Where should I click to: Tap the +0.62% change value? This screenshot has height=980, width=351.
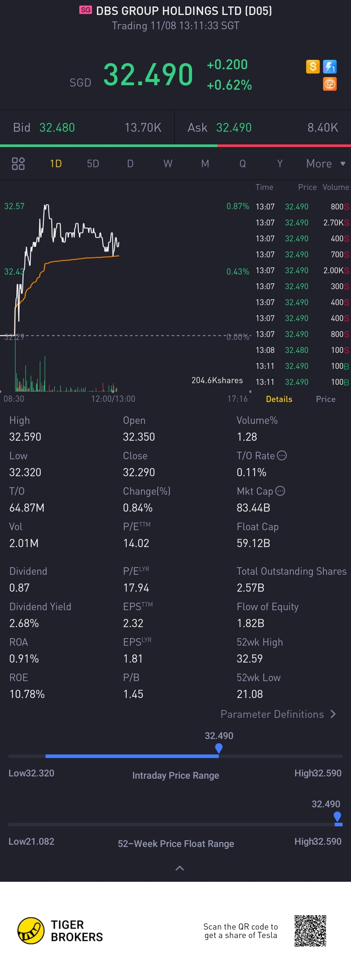(229, 85)
